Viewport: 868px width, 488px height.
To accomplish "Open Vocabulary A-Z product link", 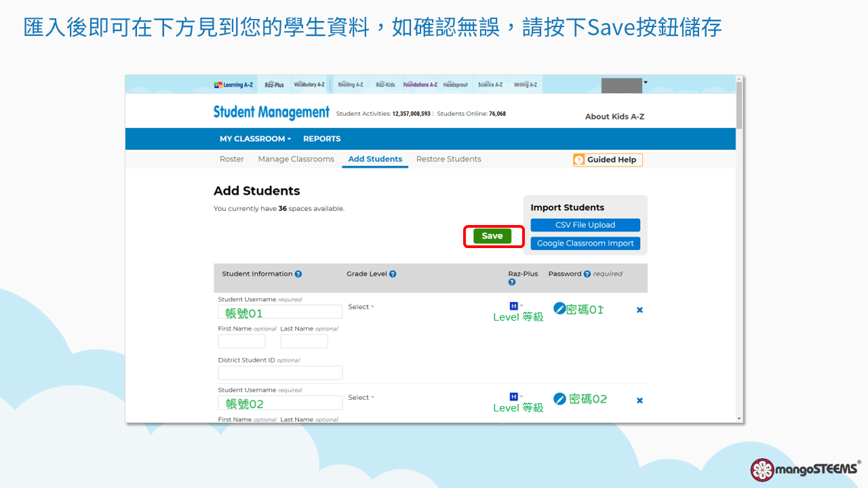I will click(309, 85).
